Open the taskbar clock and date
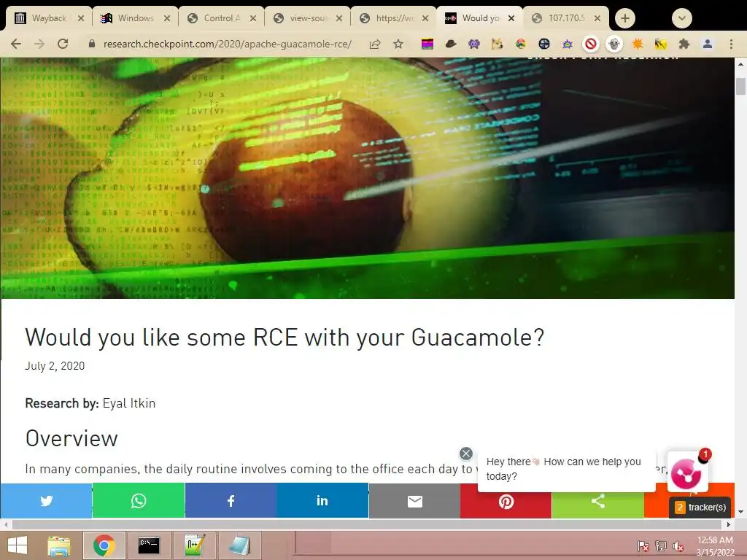The width and height of the screenshot is (747, 560). pos(715,545)
